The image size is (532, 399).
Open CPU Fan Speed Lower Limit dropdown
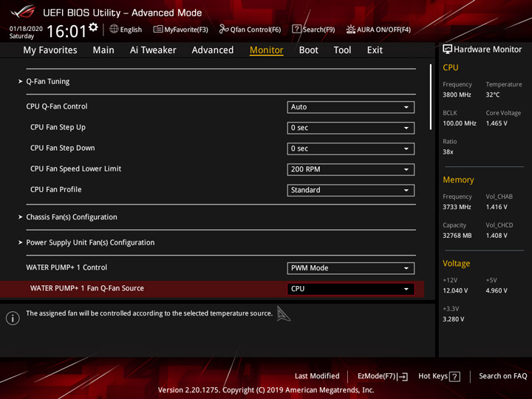tap(350, 169)
